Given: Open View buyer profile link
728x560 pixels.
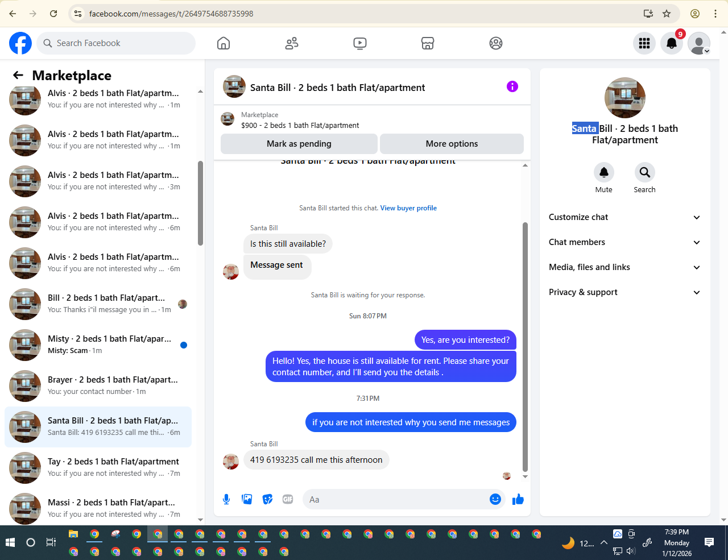Looking at the screenshot, I should 408,208.
